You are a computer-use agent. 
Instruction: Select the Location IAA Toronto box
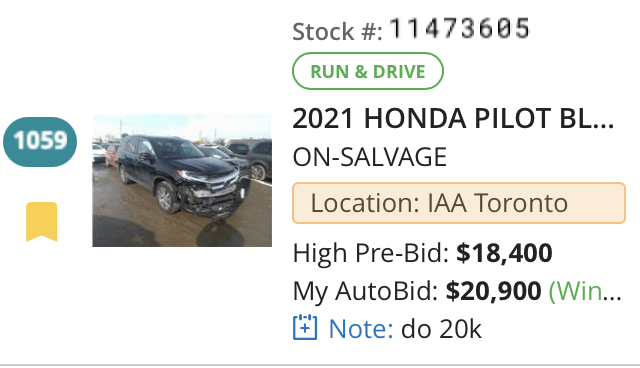click(x=459, y=203)
